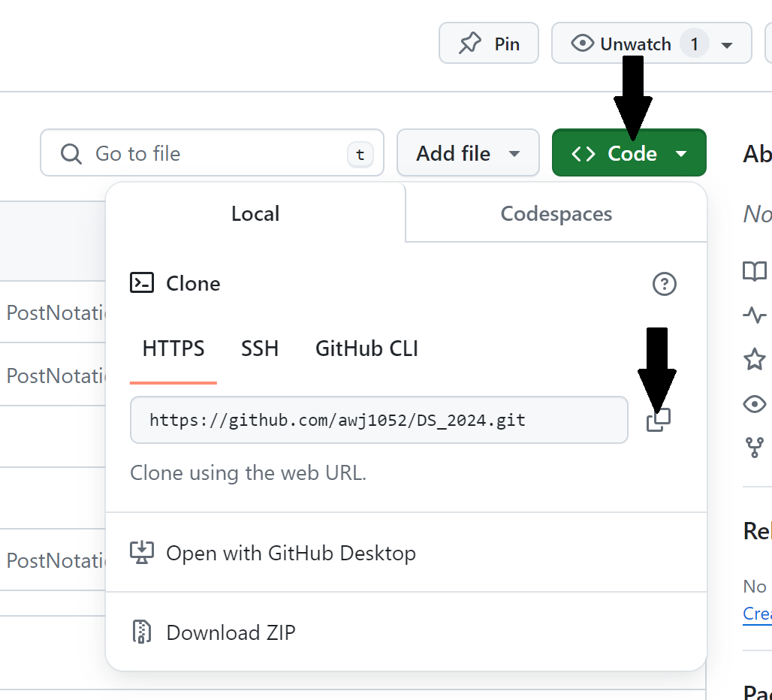Select the HTTPS clone tab
The image size is (772, 700).
pyautogui.click(x=173, y=348)
